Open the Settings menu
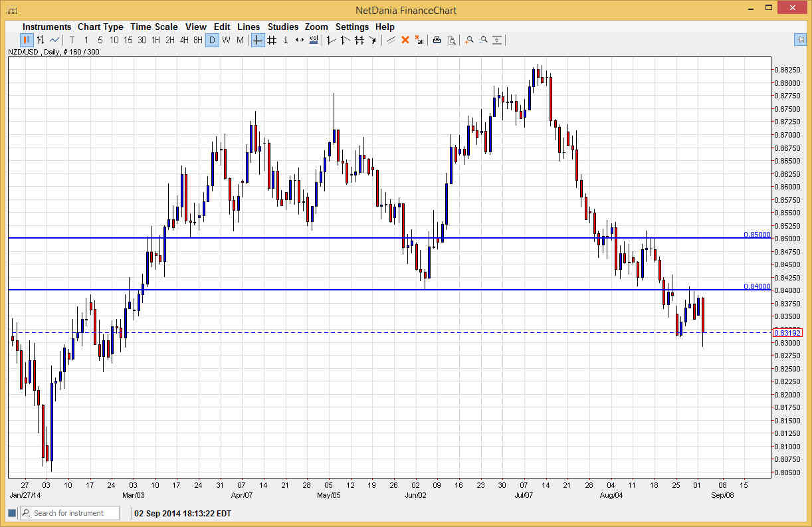This screenshot has width=812, height=527. (x=352, y=27)
